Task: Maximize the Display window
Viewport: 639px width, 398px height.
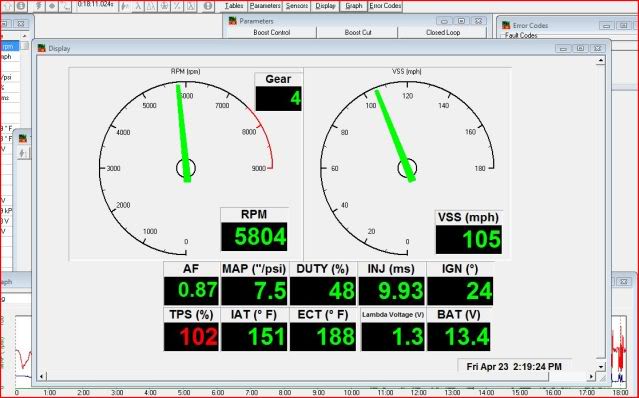Action: 580,48
